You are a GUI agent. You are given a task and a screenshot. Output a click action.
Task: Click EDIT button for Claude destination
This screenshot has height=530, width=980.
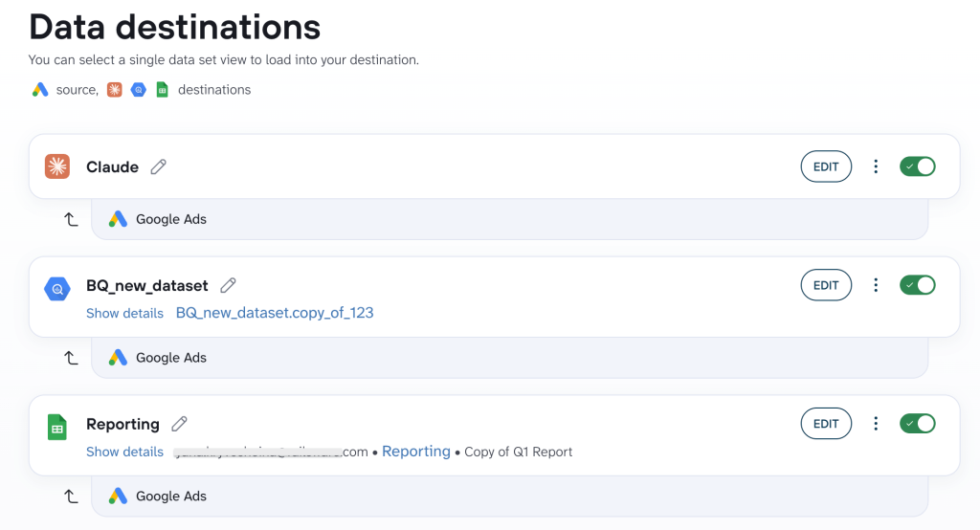tap(826, 166)
